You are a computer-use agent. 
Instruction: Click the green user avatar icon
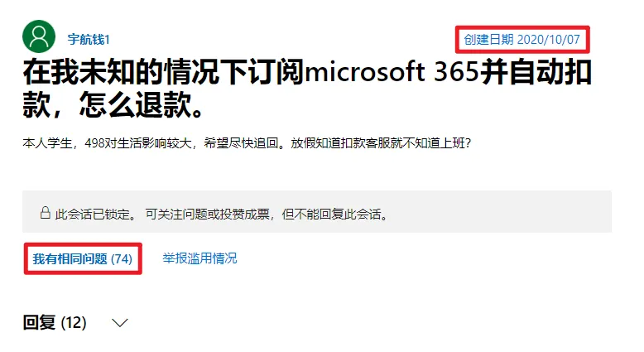(x=39, y=36)
